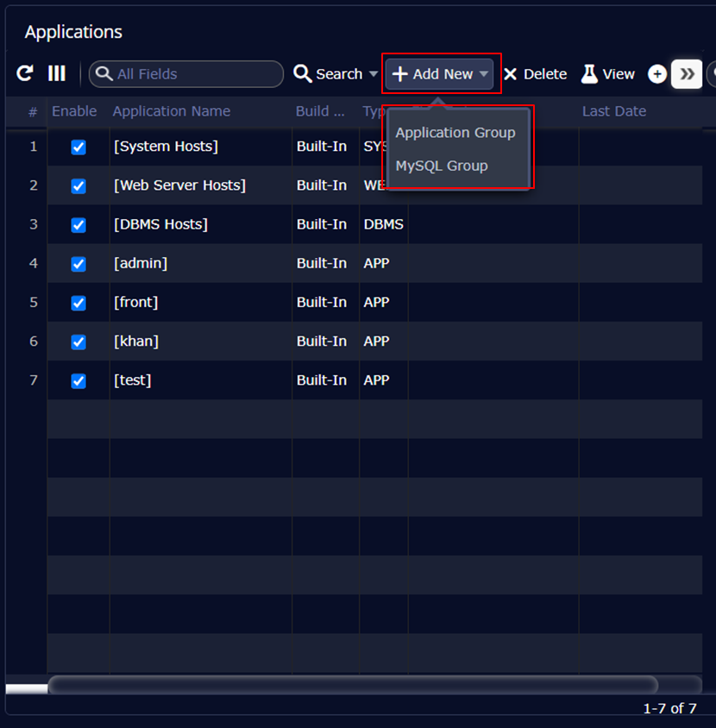
Task: Click the Last Date column header
Action: (613, 111)
